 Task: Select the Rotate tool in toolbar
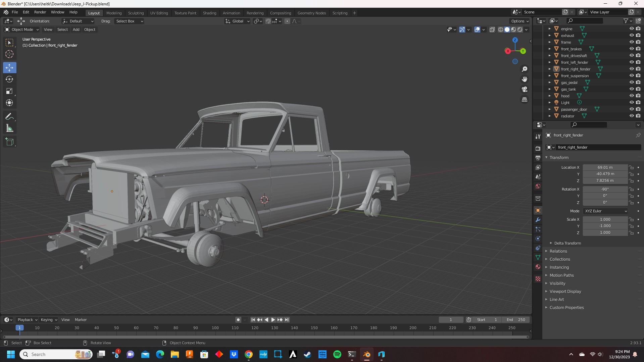click(9, 80)
